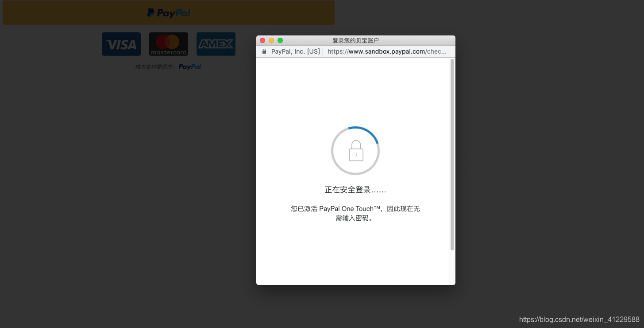
Task: Select the VISA card icon
Action: pyautogui.click(x=121, y=44)
